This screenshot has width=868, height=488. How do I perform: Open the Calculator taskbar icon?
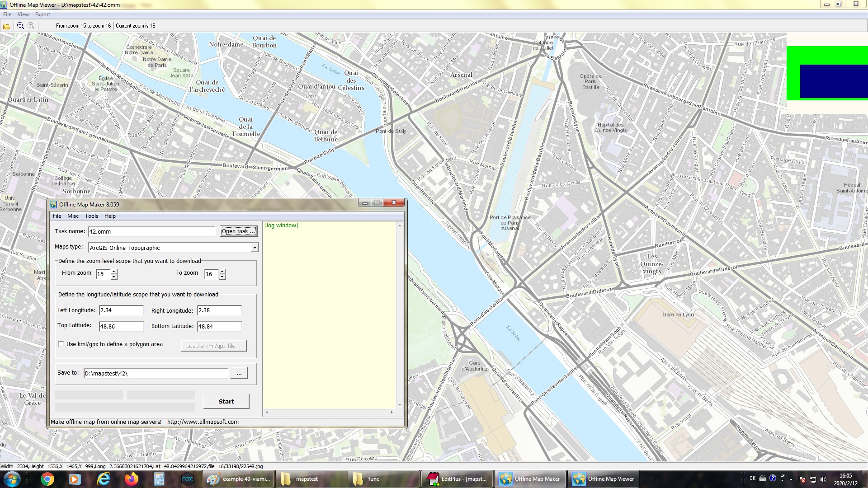pyautogui.click(x=159, y=479)
